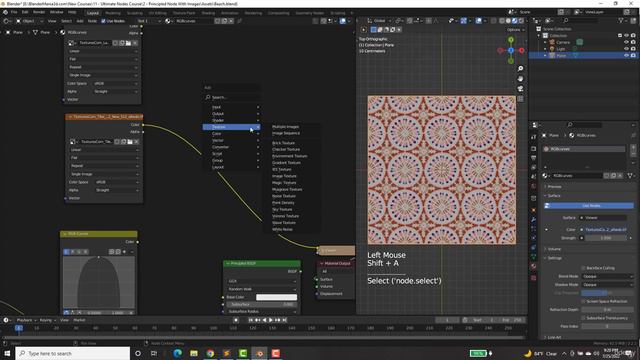This screenshot has width=640, height=360.
Task: Switch to the Layout workspace tab
Action: (x=93, y=13)
